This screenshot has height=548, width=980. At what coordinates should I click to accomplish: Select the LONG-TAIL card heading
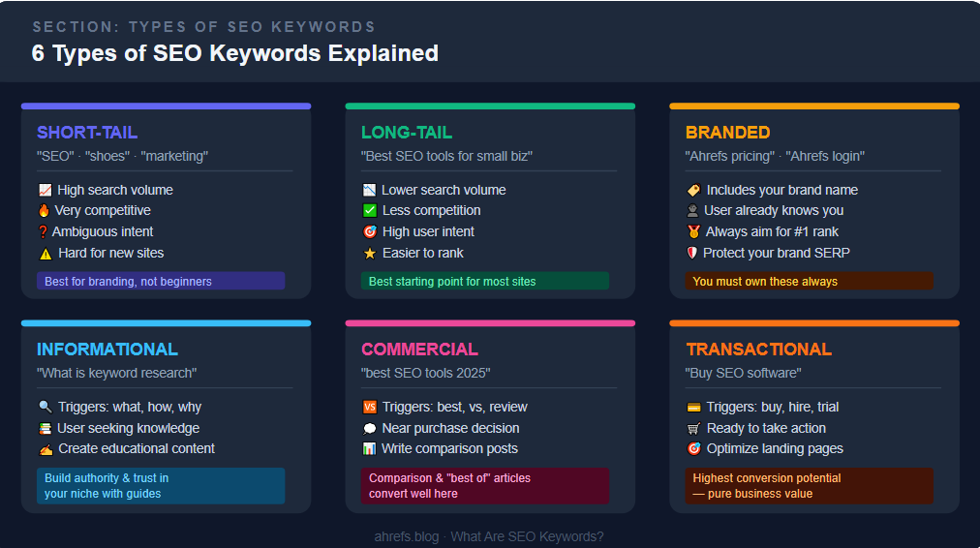coord(407,133)
